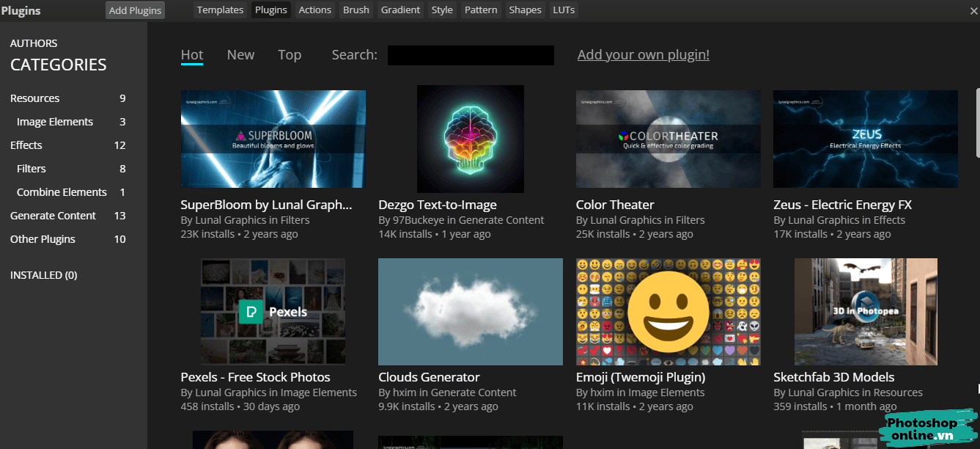
Task: View the Installed plugins section
Action: pyautogui.click(x=43, y=274)
